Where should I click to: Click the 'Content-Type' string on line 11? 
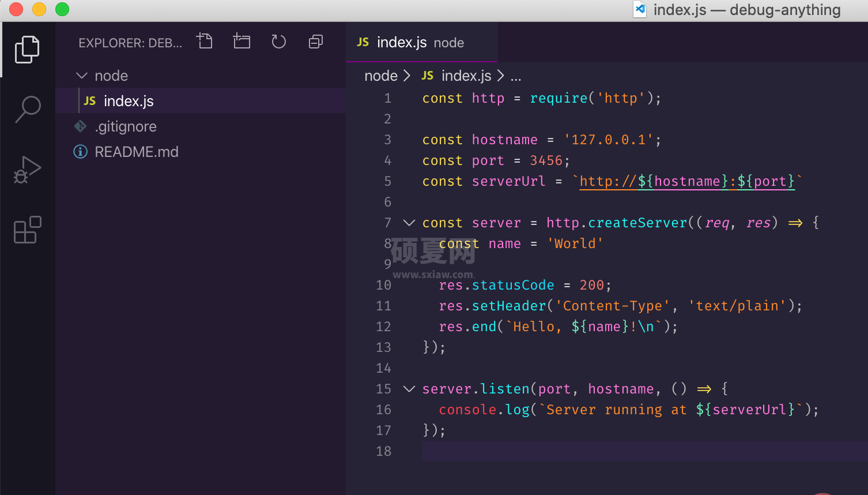pos(613,306)
